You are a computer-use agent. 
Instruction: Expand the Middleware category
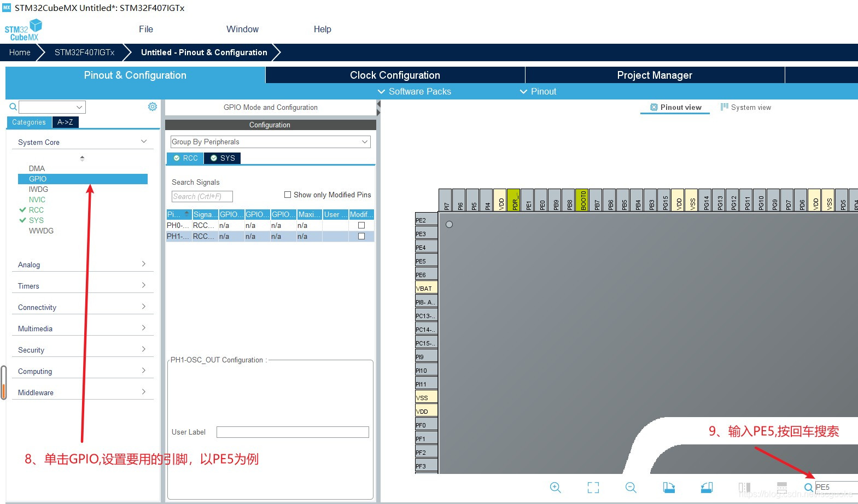pyautogui.click(x=144, y=392)
